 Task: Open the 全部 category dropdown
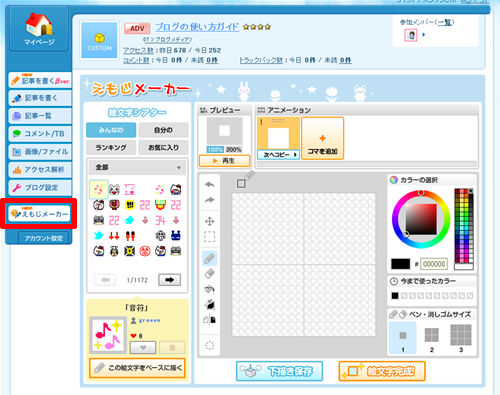point(138,167)
